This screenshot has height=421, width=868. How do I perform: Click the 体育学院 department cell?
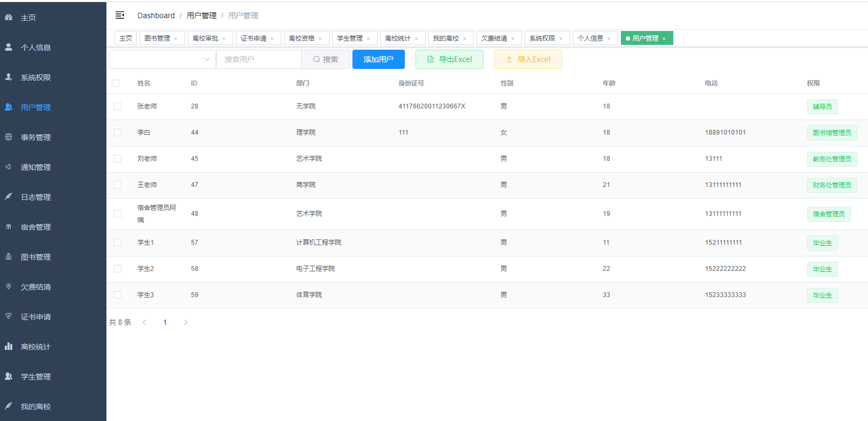309,295
